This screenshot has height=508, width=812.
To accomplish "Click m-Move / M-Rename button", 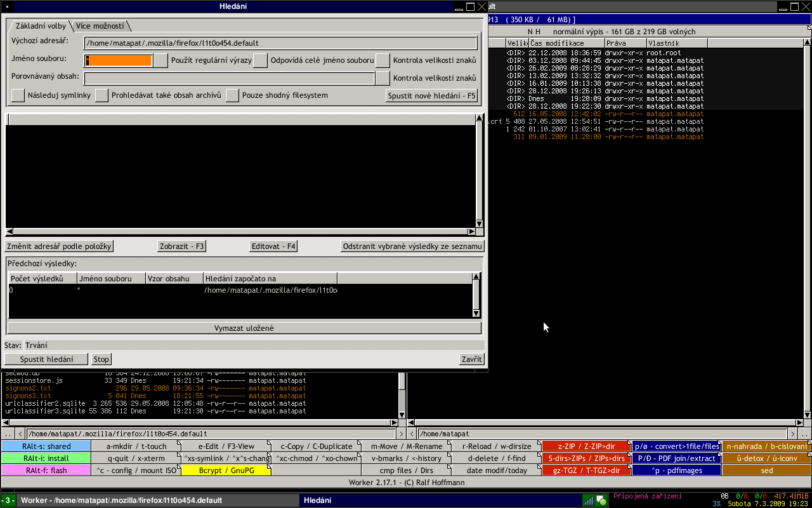I will click(407, 446).
